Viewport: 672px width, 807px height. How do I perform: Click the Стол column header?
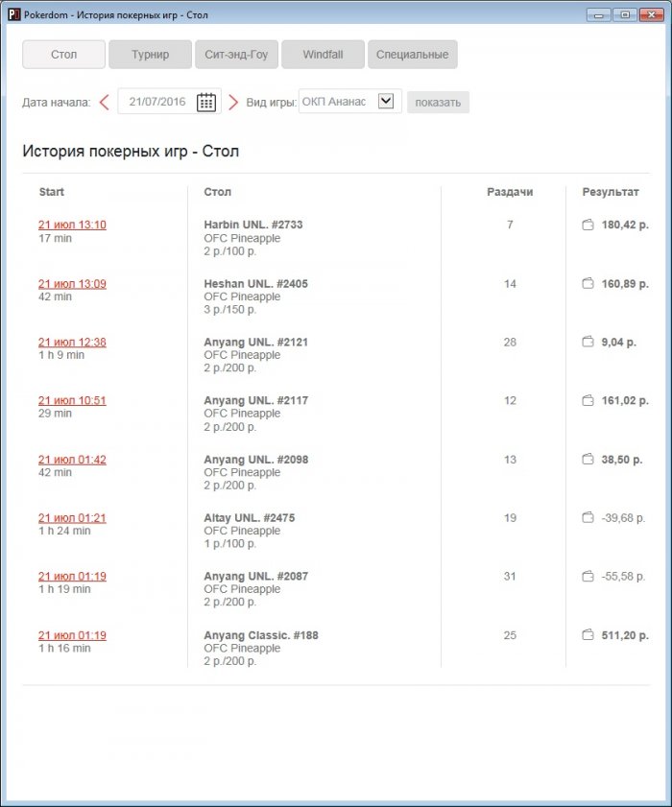tap(217, 192)
